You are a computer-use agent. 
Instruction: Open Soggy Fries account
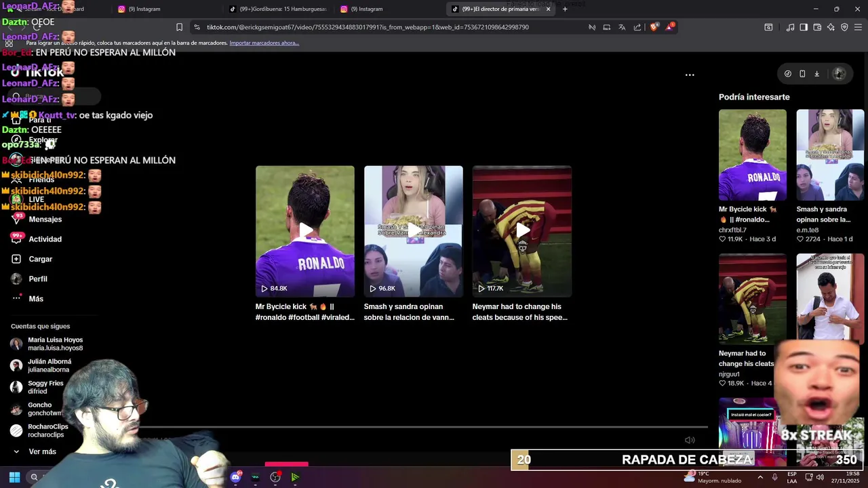pyautogui.click(x=45, y=387)
